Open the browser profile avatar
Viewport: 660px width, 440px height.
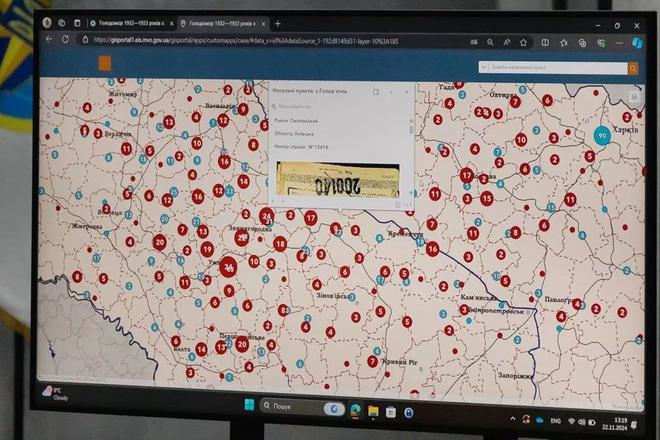point(47,22)
